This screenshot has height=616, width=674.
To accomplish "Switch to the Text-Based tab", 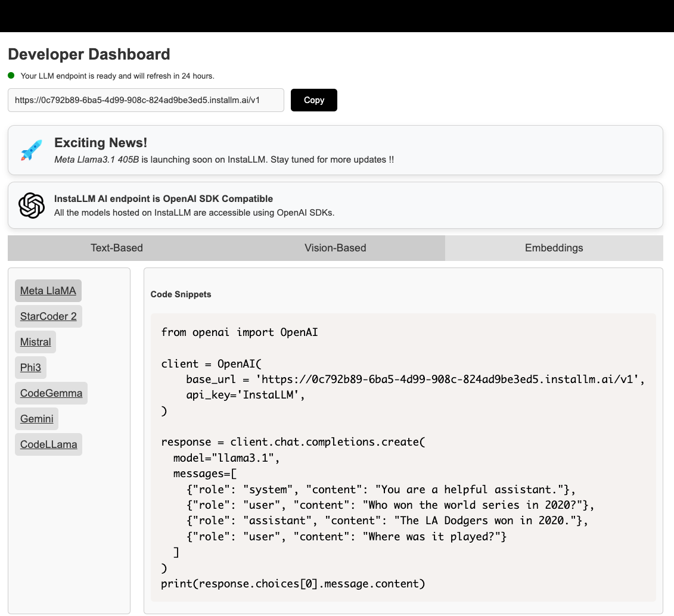I will 116,248.
